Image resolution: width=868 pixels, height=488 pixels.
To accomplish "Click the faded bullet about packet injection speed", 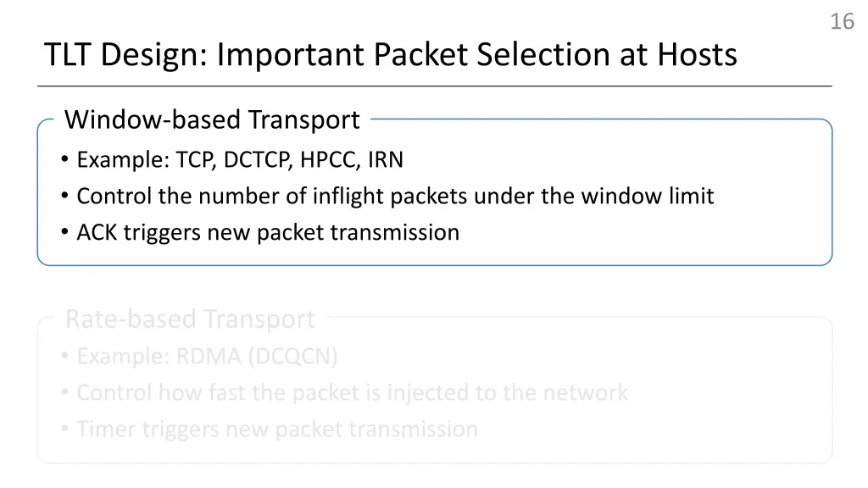I will coord(344,392).
